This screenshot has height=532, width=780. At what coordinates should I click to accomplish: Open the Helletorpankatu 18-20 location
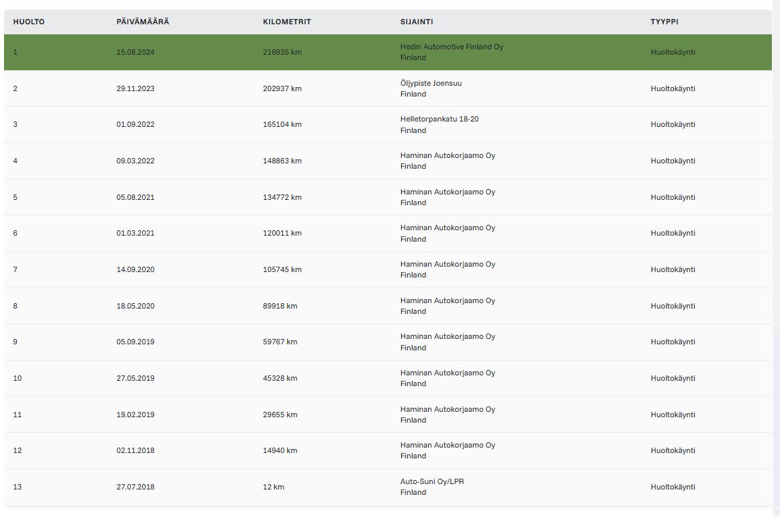tap(439, 119)
